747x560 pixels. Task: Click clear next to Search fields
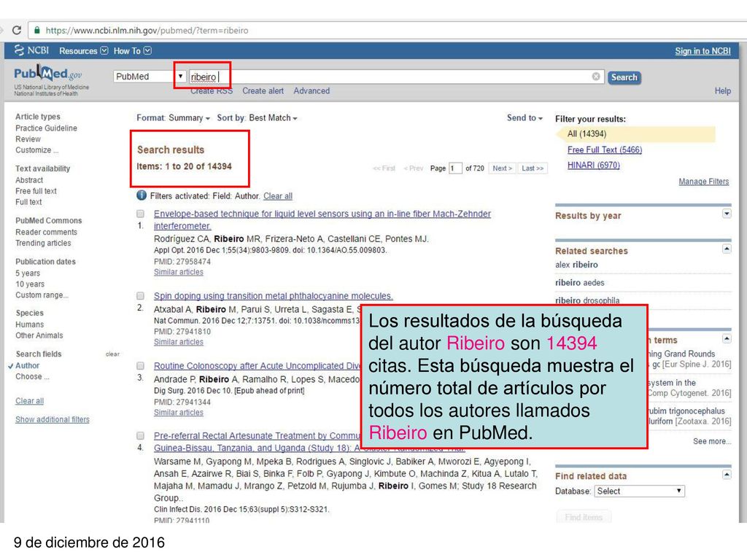pyautogui.click(x=112, y=354)
